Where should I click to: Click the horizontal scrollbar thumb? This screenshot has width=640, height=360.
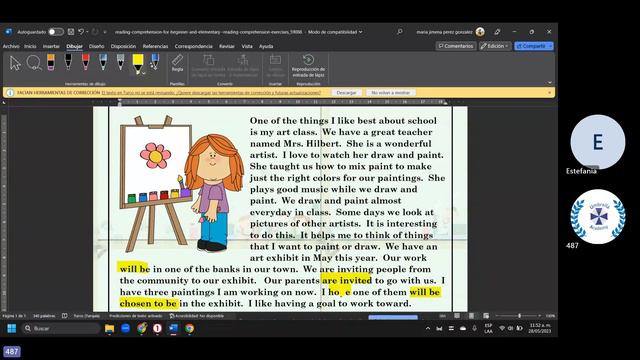[393, 317]
